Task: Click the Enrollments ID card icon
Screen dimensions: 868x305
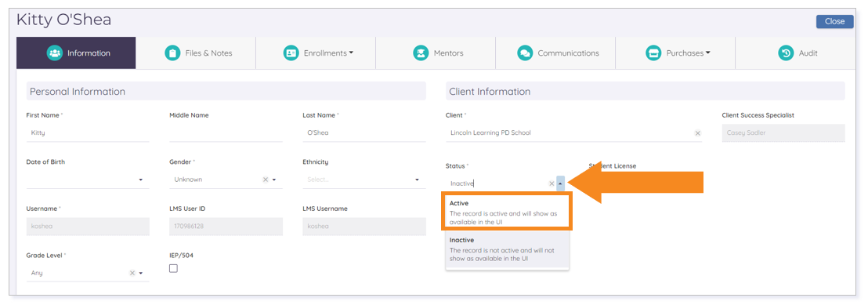Action: 291,53
